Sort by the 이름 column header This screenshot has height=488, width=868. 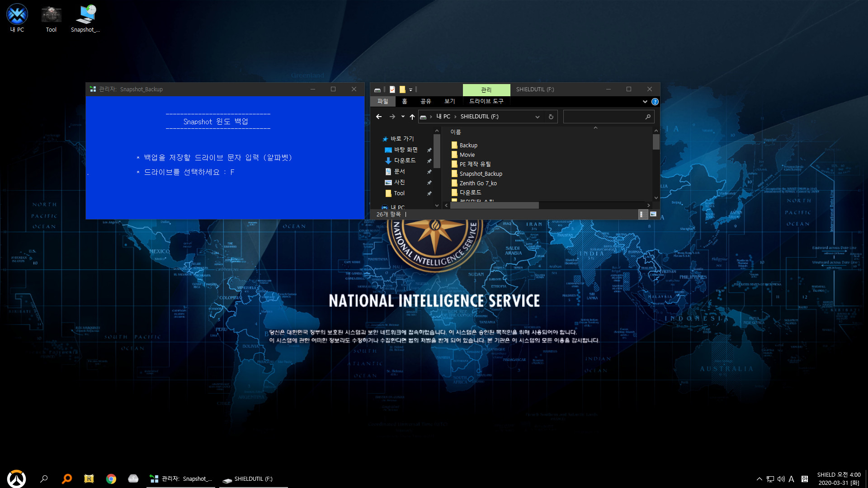tap(456, 132)
